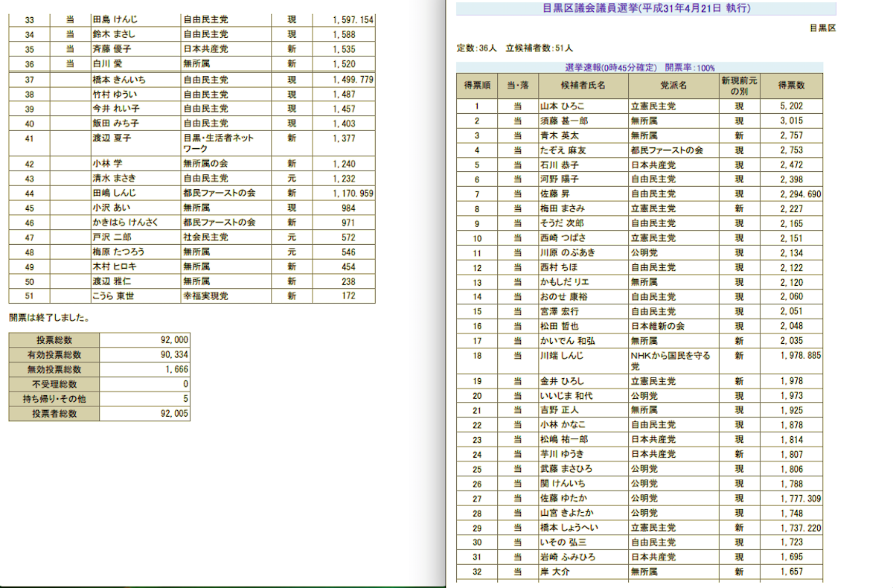Click candidate 青木 英太
This screenshot has height=588, width=893.
click(559, 135)
